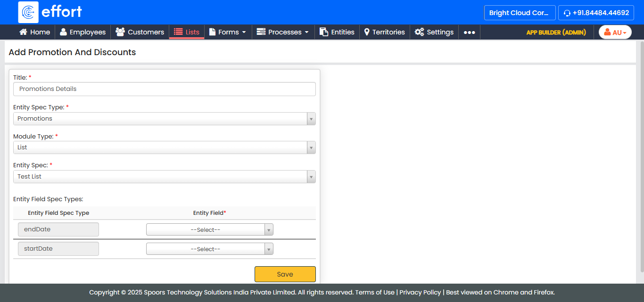Open the Privacy Policy link

point(420,292)
